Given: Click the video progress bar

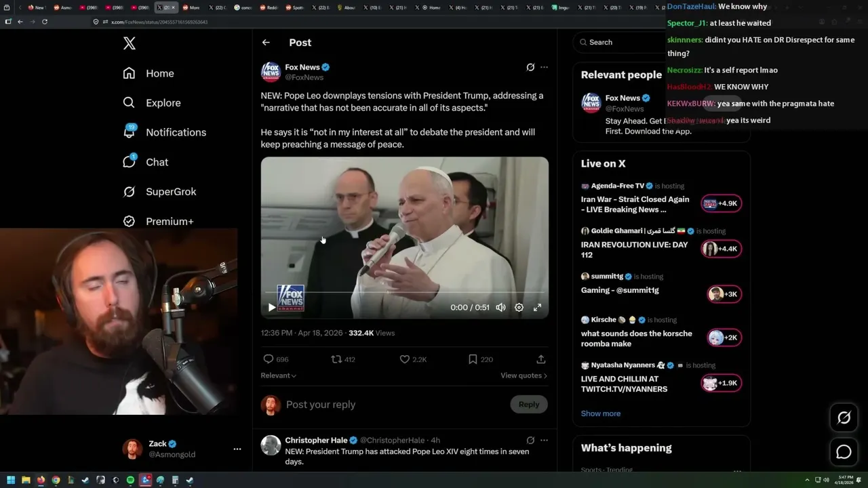Looking at the screenshot, I should point(405,293).
